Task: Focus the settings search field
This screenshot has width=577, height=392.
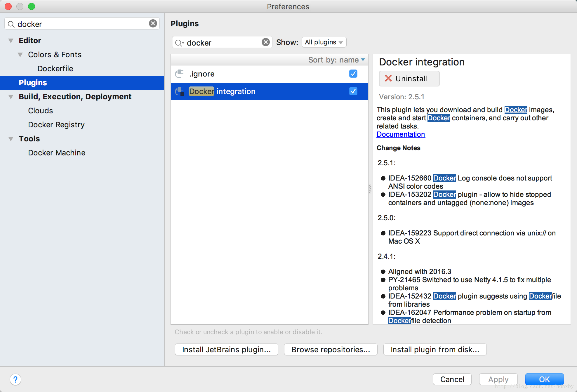Action: 82,24
